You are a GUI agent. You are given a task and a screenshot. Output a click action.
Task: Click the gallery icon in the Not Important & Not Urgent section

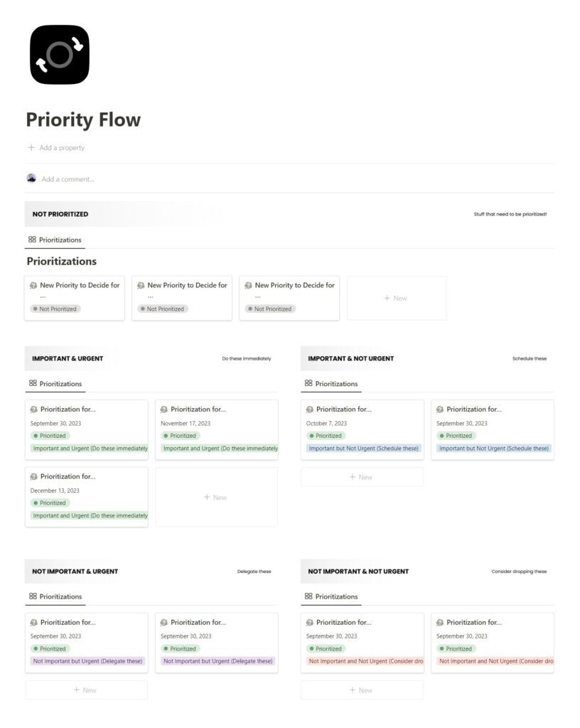tap(307, 596)
